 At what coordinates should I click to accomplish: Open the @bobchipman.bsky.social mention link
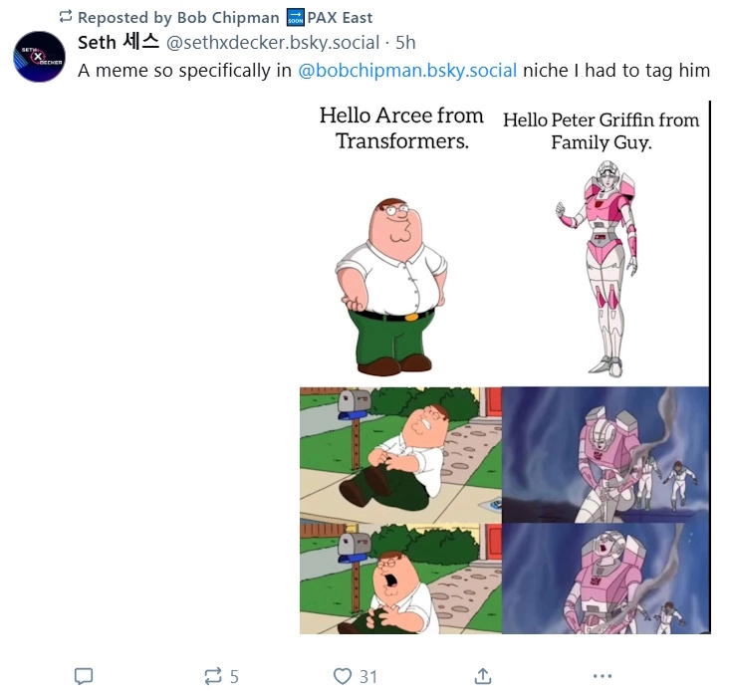point(407,71)
